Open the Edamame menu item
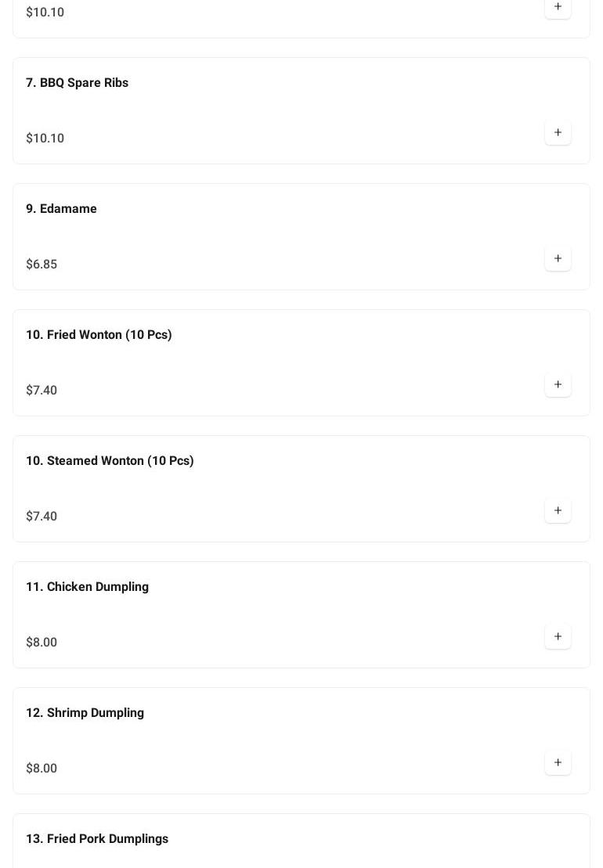 (61, 209)
